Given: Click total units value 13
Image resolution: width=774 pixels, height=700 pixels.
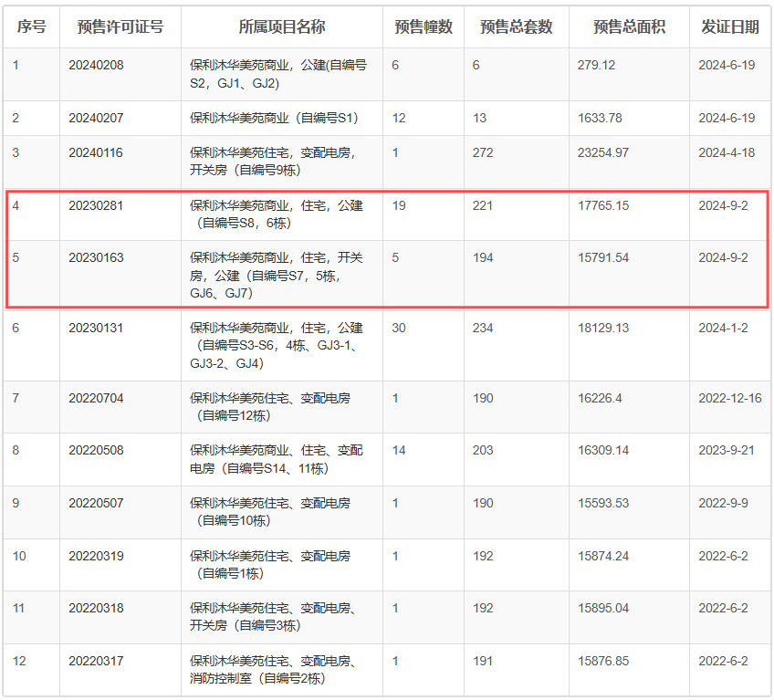Looking at the screenshot, I should pos(479,118).
